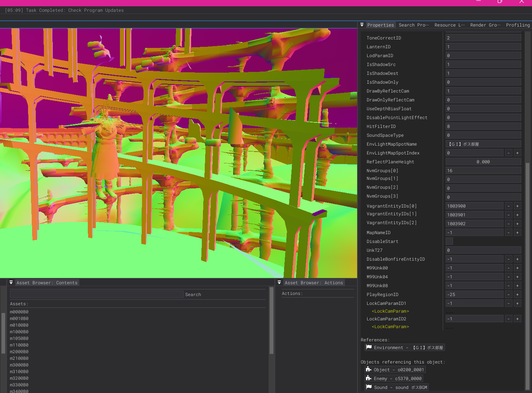This screenshot has height=393, width=532.
Task: Increment the M99Unk04 value
Action: point(518,277)
